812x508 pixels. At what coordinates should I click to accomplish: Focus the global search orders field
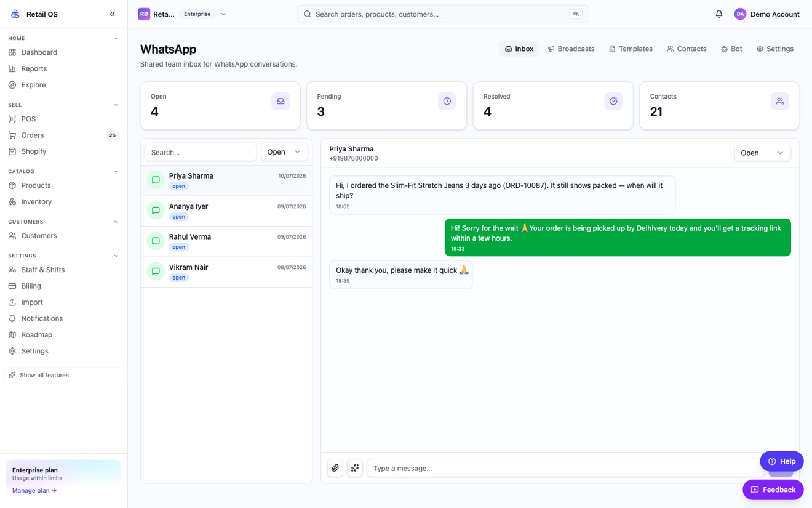[443, 14]
